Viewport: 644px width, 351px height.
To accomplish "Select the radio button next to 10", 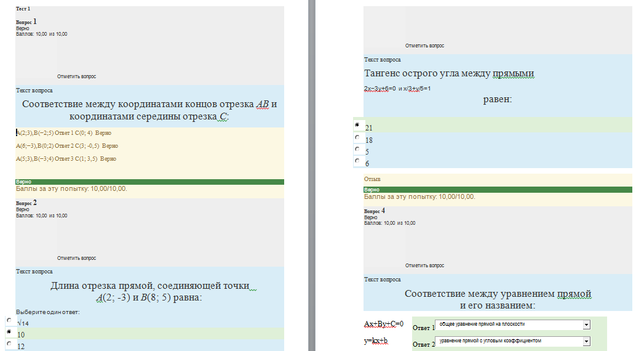I will tap(9, 331).
